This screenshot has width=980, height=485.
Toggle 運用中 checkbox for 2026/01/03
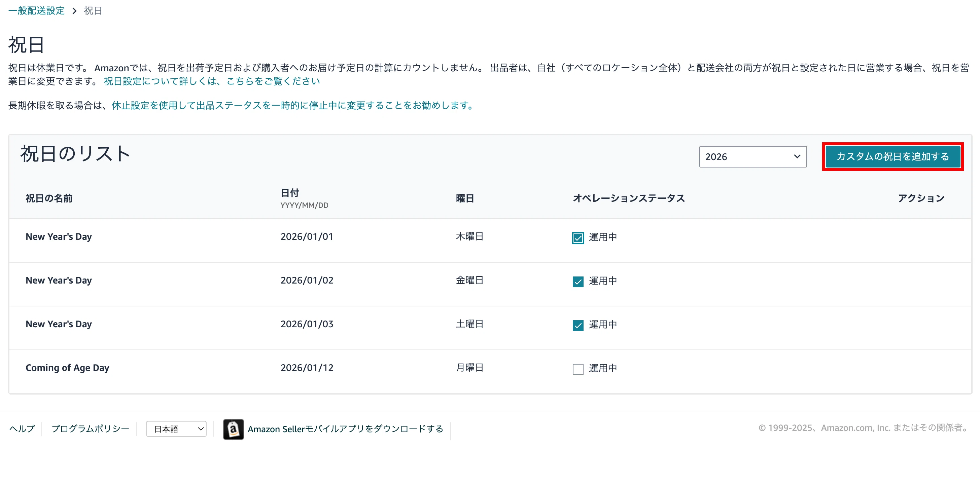click(578, 325)
